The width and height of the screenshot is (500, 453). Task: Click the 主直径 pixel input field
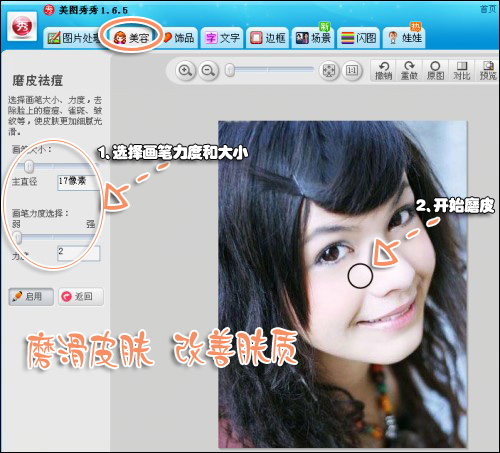pos(79,182)
